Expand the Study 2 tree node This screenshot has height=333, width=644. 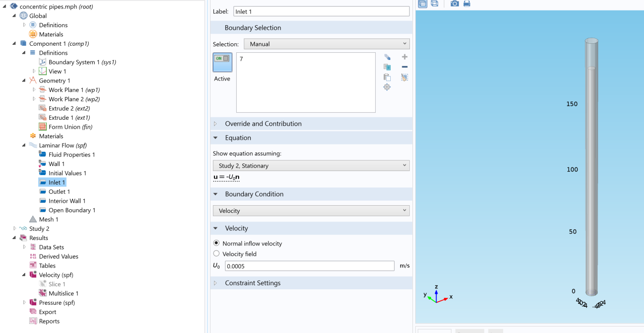coord(15,228)
